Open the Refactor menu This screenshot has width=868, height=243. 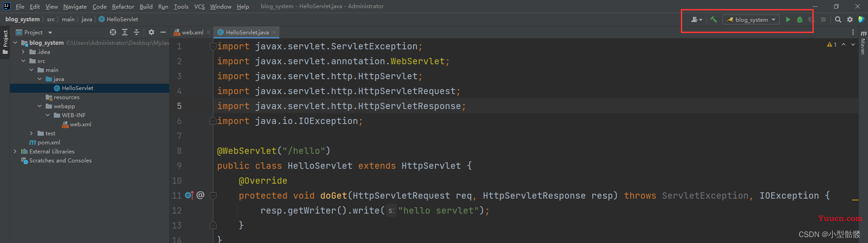click(123, 6)
